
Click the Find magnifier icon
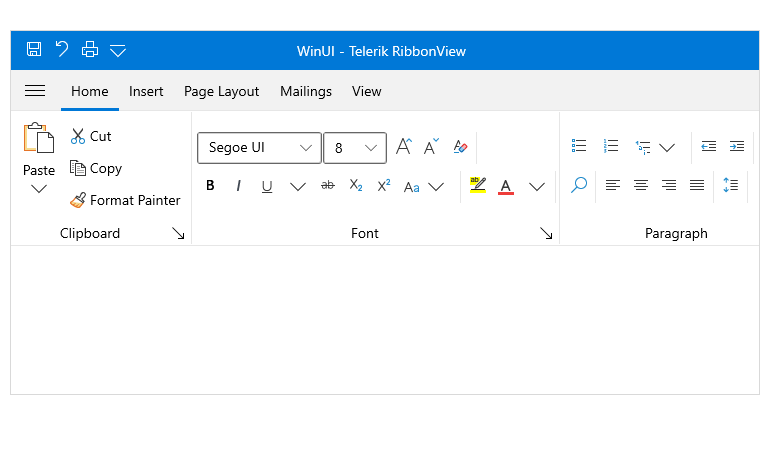coord(579,185)
